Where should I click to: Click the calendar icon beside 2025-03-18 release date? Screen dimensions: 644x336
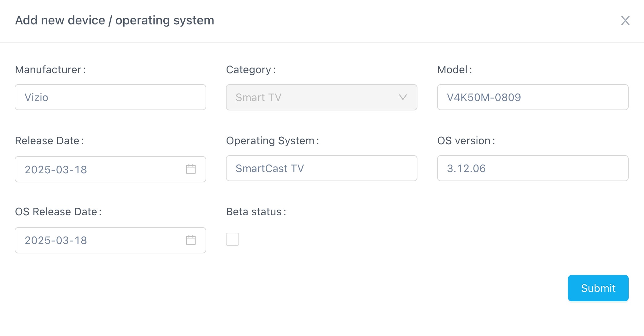[x=191, y=169]
